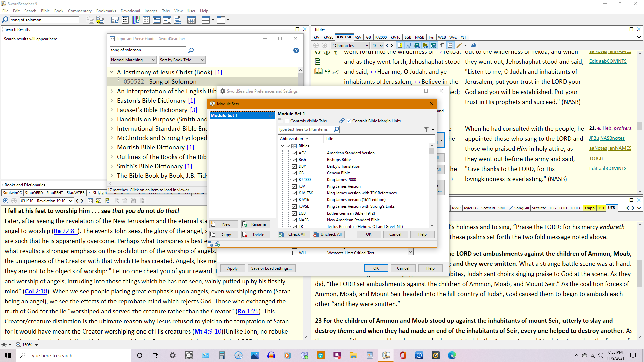644x362 pixels.
Task: Open the Devotional menu
Action: point(130,11)
